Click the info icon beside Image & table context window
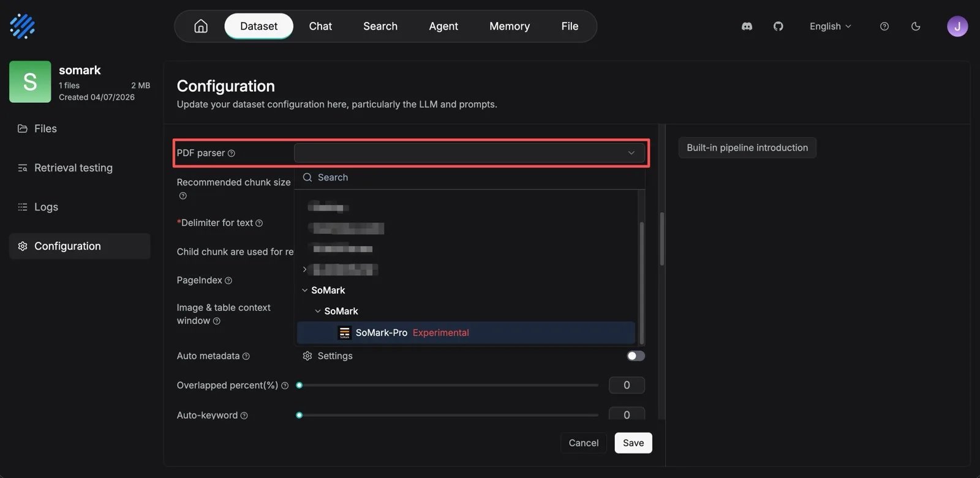The height and width of the screenshot is (478, 980). tap(216, 321)
